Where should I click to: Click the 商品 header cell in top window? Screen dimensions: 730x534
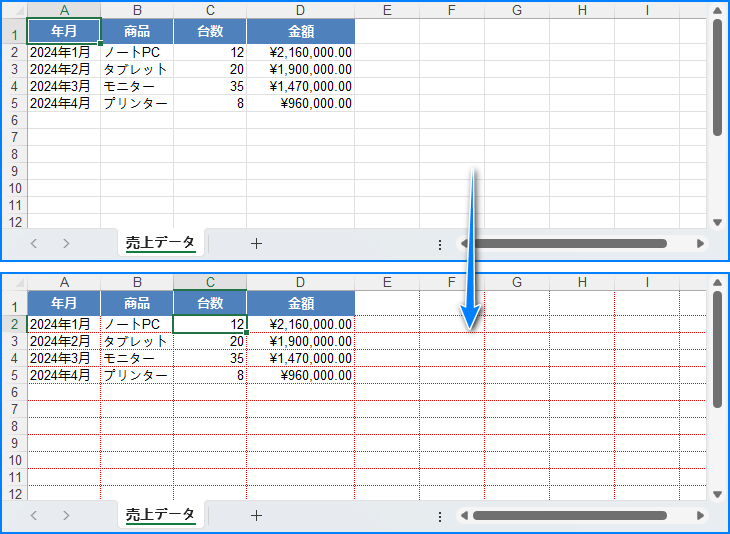(137, 31)
